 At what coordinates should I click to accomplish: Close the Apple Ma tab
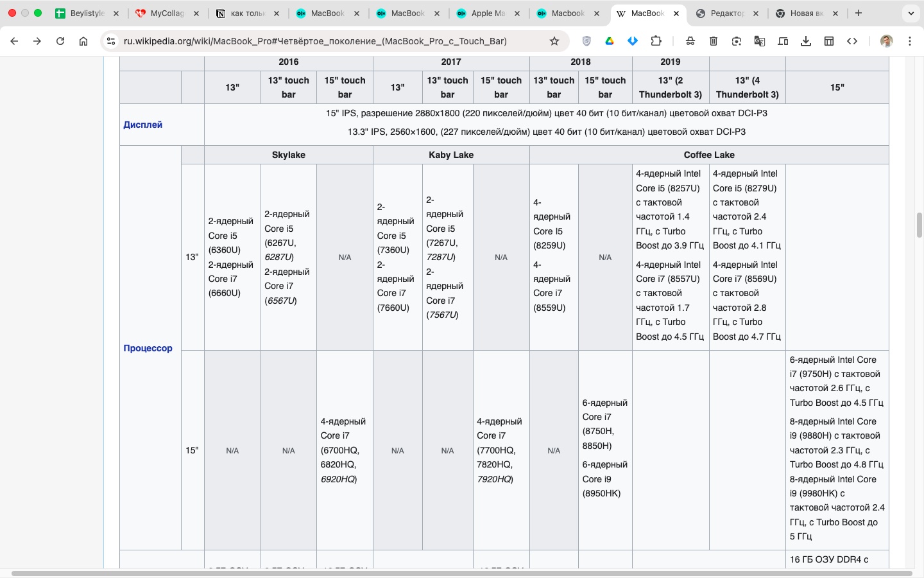517,13
